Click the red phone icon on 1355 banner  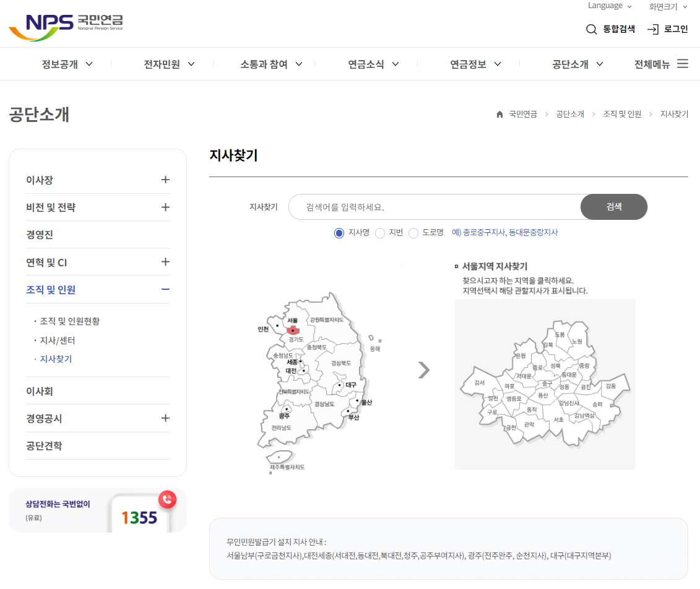pos(167,500)
